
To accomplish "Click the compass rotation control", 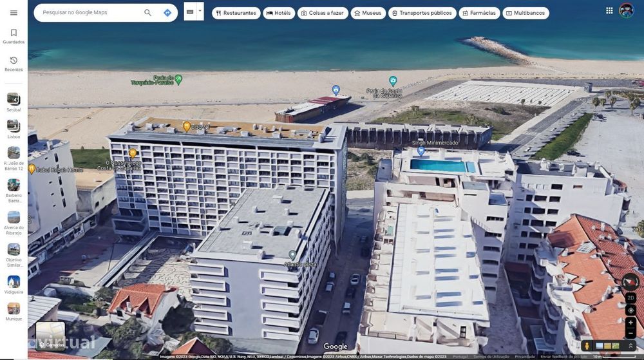I will click(630, 282).
